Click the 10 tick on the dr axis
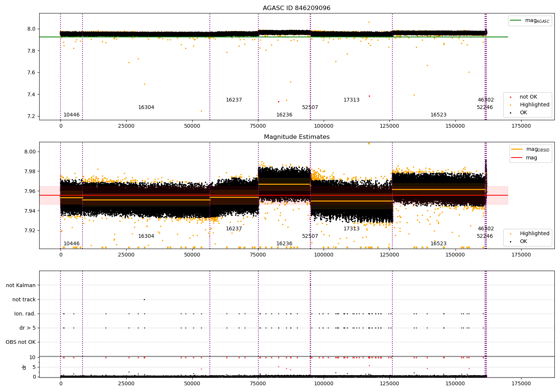Screen dimensions: 560x392 tap(32, 357)
